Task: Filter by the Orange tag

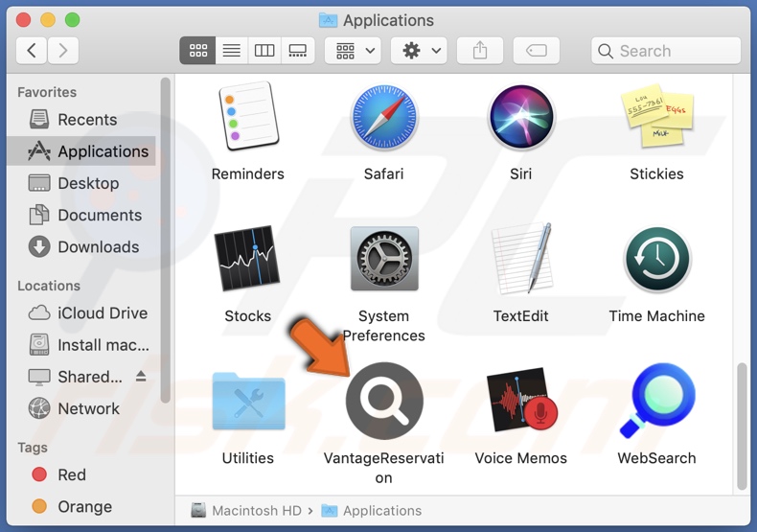Action: click(82, 506)
